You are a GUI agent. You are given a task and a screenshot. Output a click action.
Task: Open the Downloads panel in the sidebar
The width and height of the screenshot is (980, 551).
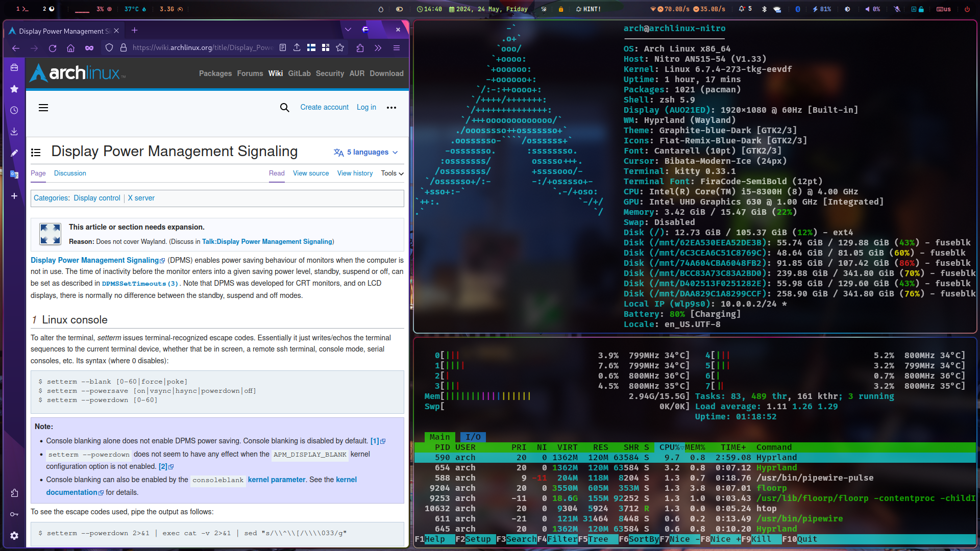pos(14,132)
